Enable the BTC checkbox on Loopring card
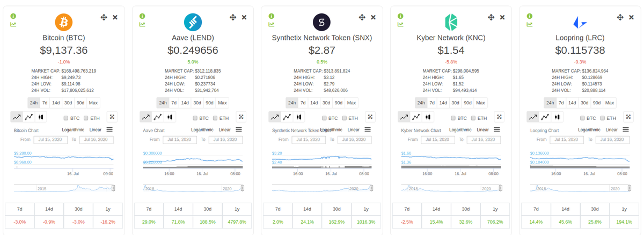 [x=582, y=118]
